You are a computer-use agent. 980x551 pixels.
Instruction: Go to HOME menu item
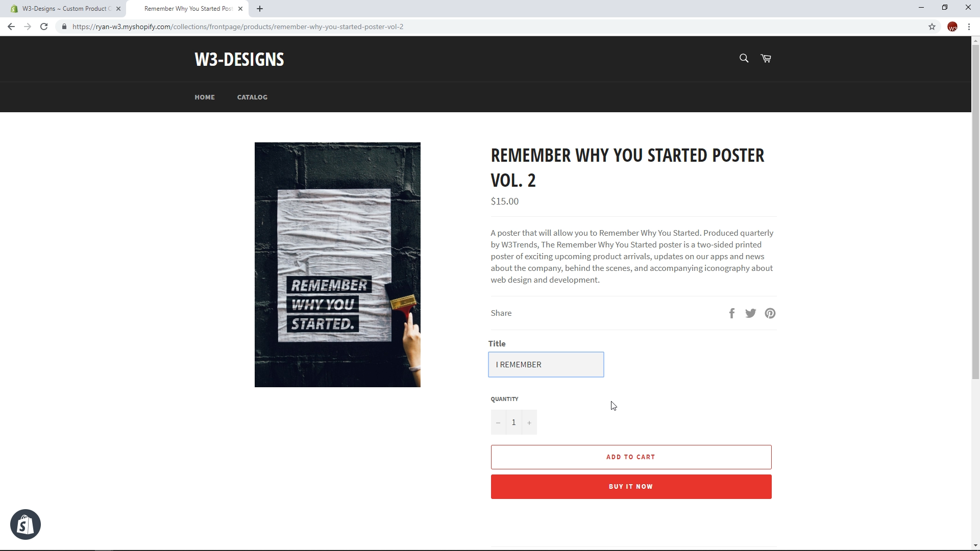(x=205, y=97)
